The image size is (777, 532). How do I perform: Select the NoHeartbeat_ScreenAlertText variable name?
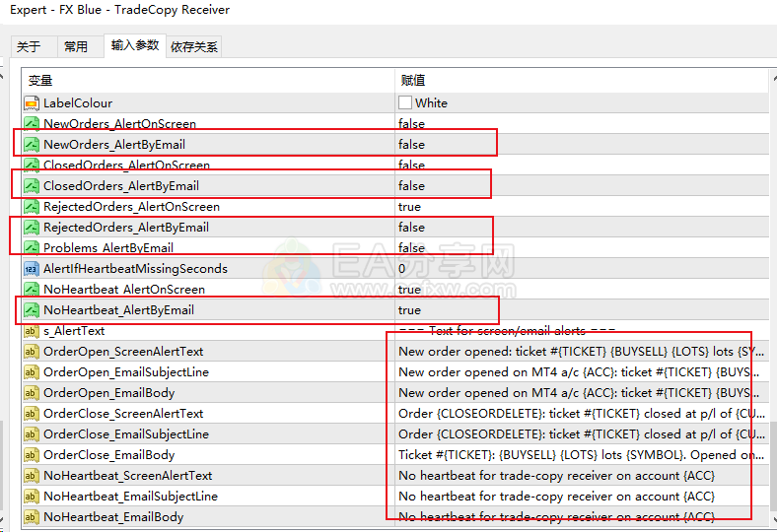click(x=128, y=476)
